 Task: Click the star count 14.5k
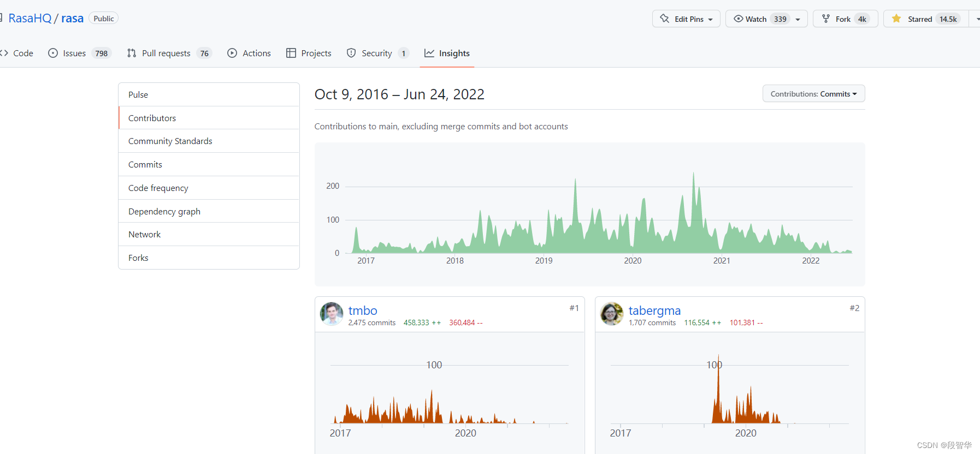pos(948,19)
